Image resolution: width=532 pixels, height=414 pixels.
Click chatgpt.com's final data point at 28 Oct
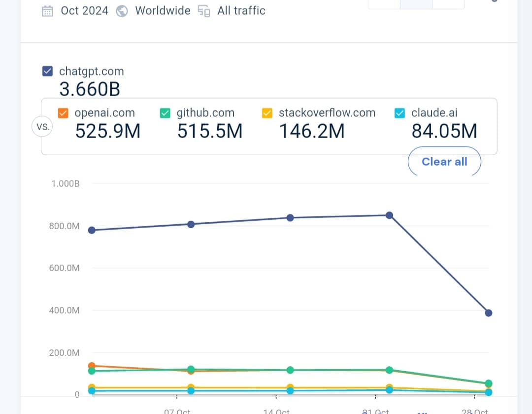[488, 313]
